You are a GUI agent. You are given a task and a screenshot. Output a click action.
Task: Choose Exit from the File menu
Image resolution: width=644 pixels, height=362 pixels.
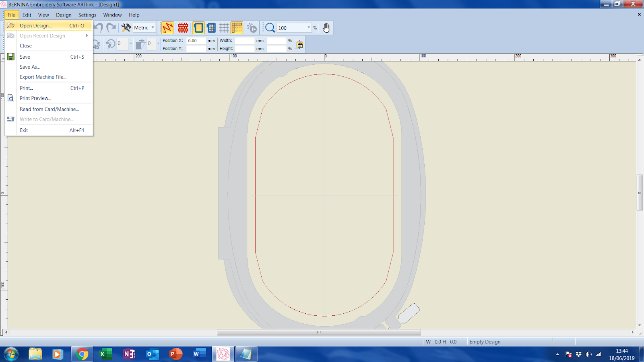tap(49, 130)
